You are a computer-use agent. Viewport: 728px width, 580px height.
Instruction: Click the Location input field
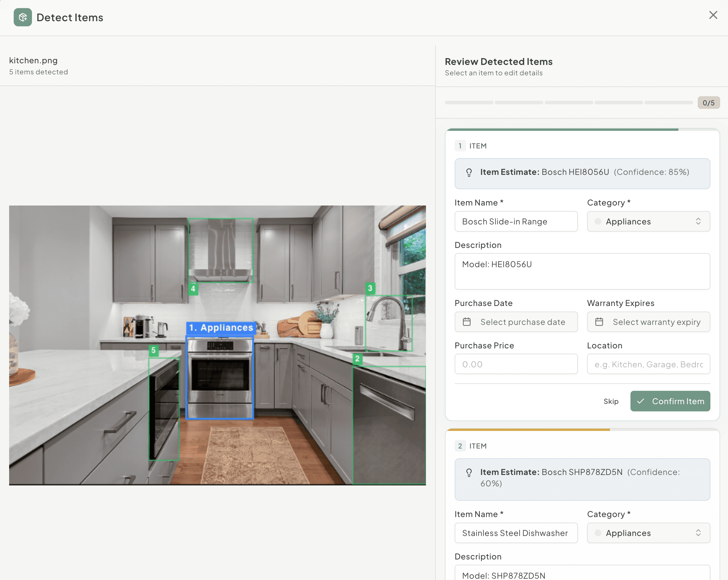tap(648, 364)
